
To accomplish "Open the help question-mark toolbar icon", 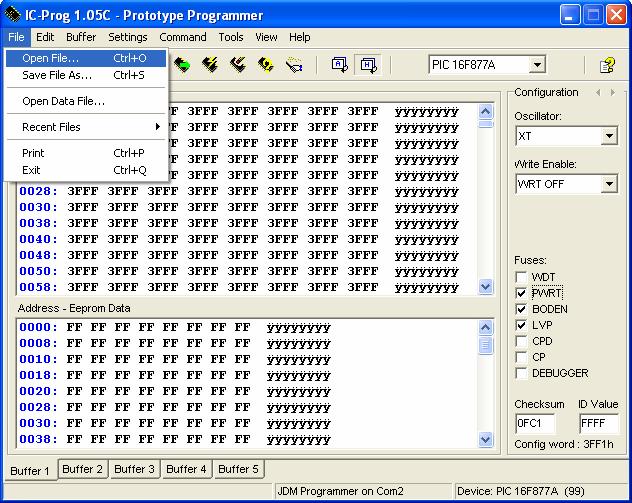I will pos(607,64).
